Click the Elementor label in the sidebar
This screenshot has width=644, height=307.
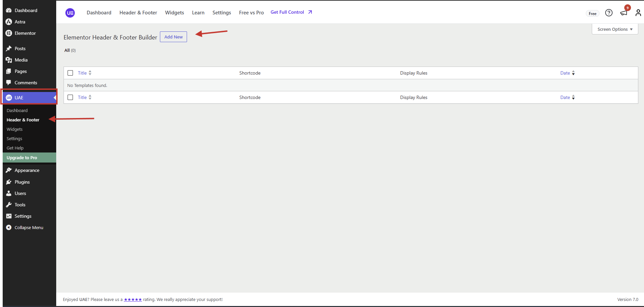click(x=25, y=33)
